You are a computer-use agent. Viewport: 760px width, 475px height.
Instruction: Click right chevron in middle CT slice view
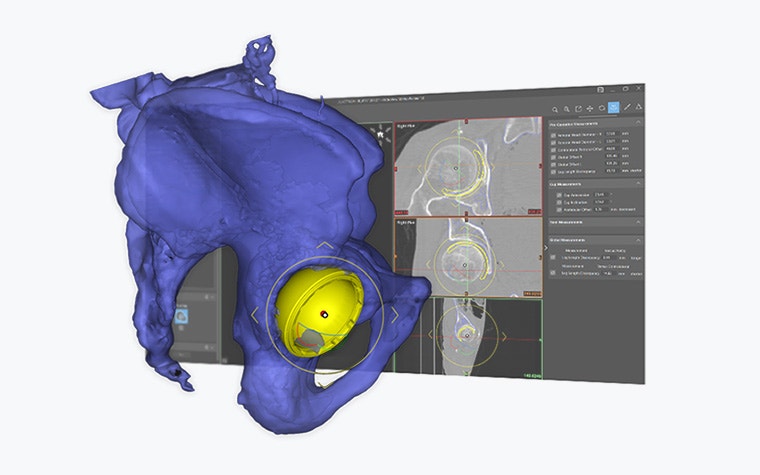tap(502, 264)
